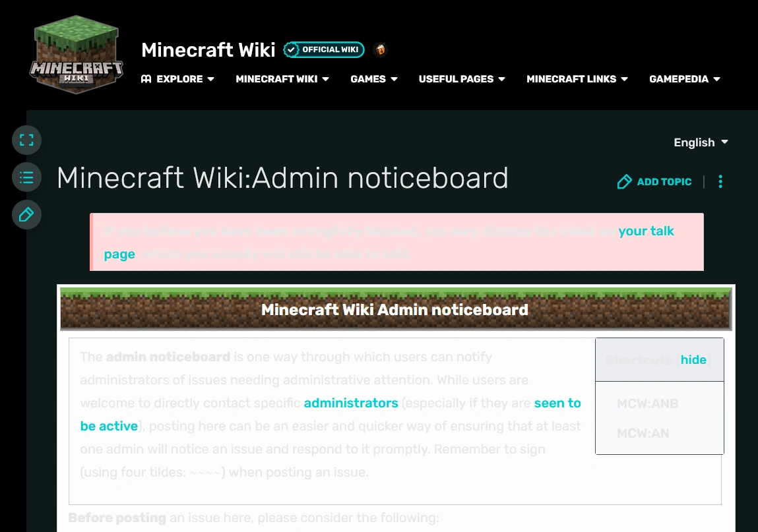Open the Games navigation dropdown

click(x=373, y=78)
